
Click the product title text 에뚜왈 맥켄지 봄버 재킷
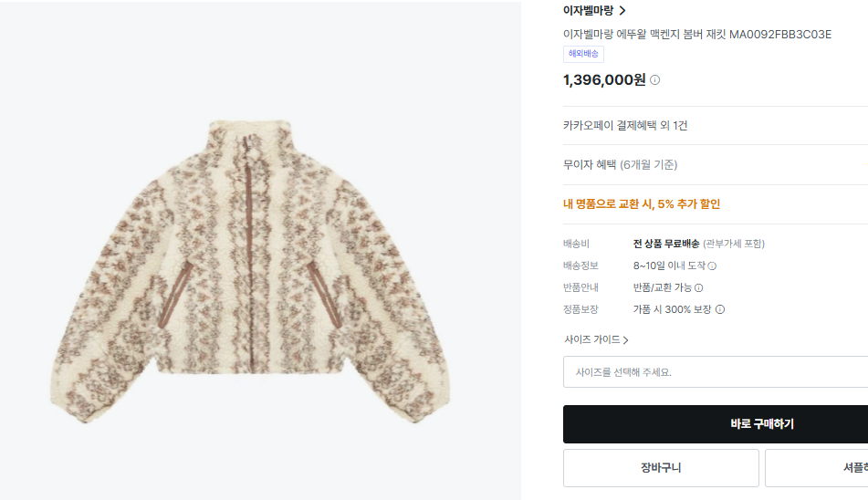697,35
